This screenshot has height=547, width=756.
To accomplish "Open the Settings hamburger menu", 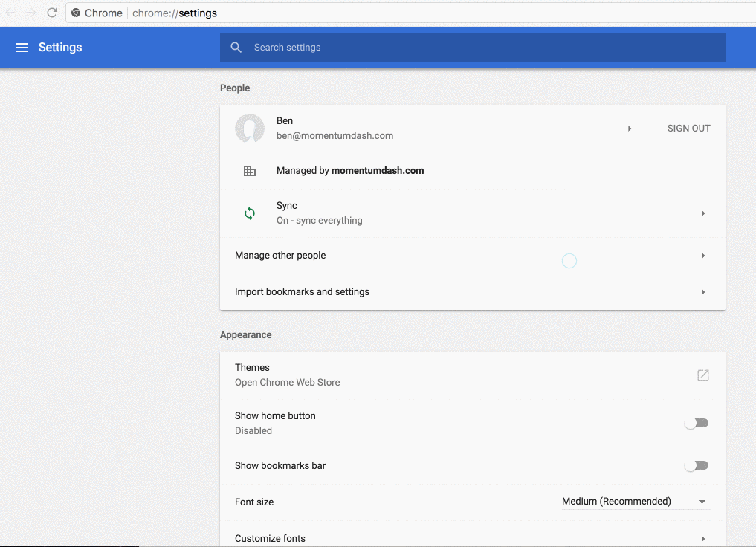I will click(22, 48).
